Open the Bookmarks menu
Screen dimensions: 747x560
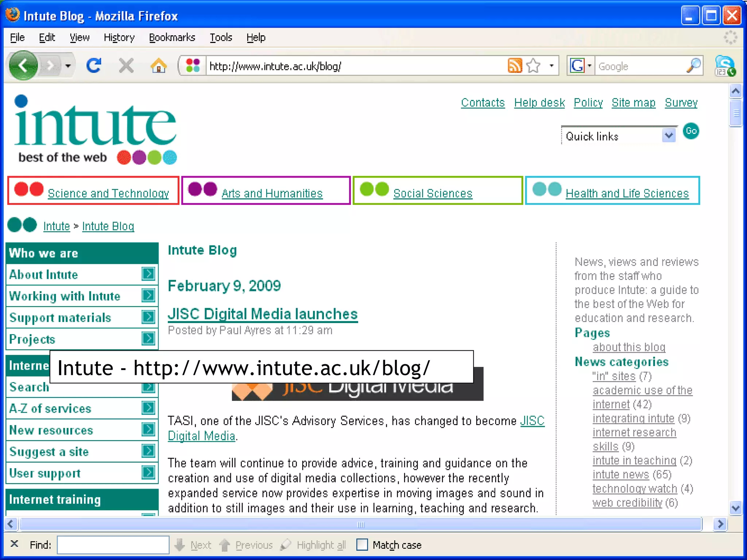pos(172,38)
